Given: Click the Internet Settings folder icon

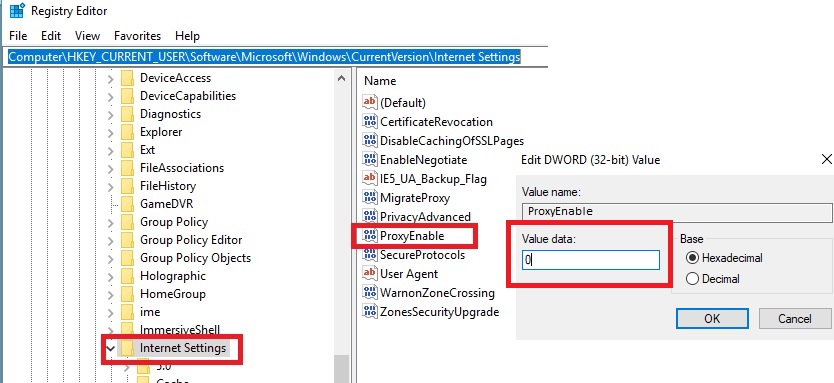Looking at the screenshot, I should click(127, 348).
